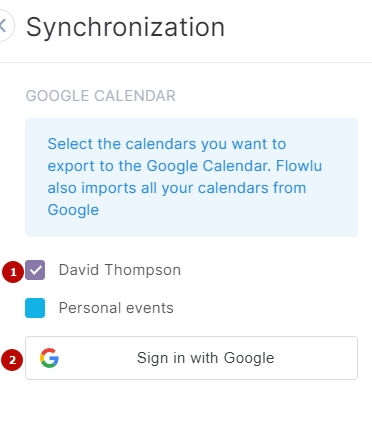Click the divider line below Synchronization title
The height and width of the screenshot is (424, 372).
[x=186, y=62]
